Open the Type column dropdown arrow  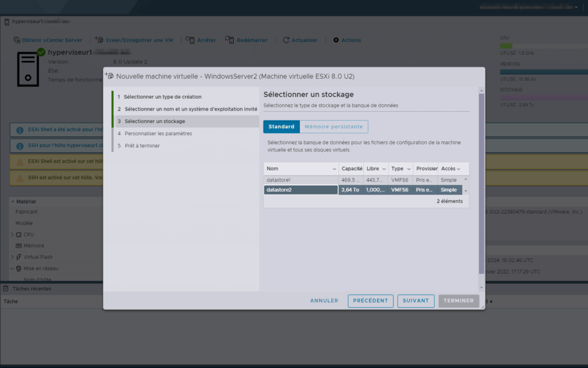pos(409,169)
